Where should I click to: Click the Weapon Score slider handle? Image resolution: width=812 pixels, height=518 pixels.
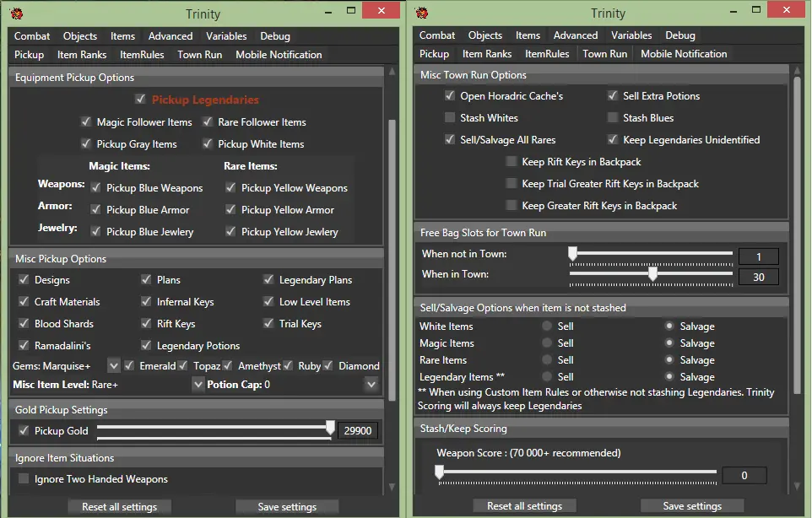click(x=440, y=472)
